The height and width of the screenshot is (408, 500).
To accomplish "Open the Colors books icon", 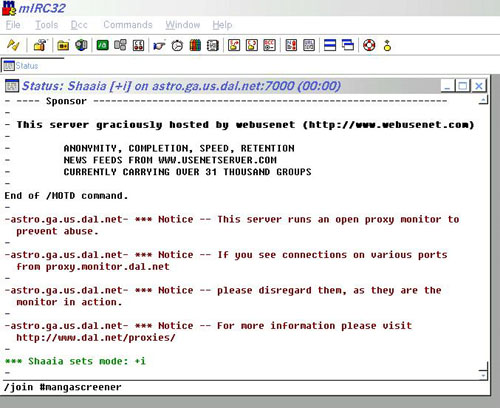I will (x=195, y=45).
